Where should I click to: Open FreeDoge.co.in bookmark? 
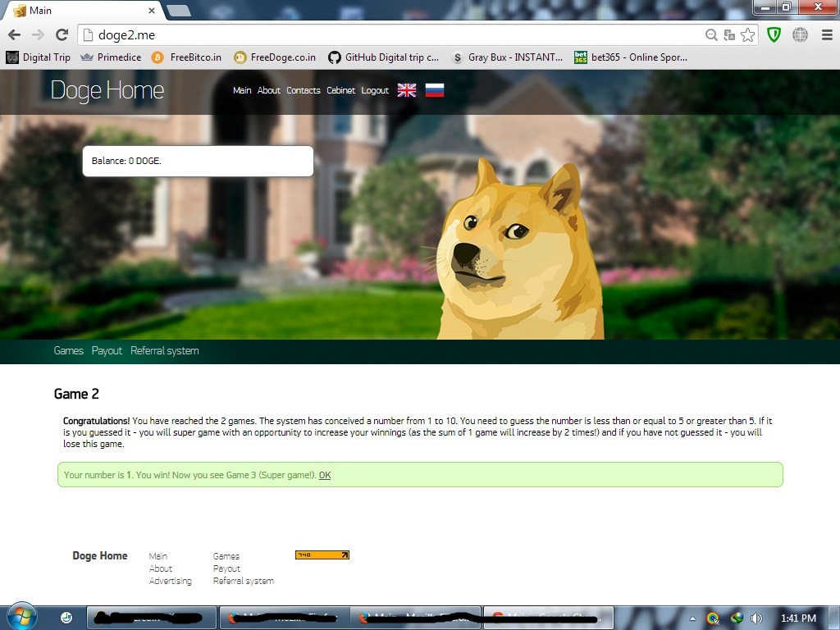(x=275, y=57)
